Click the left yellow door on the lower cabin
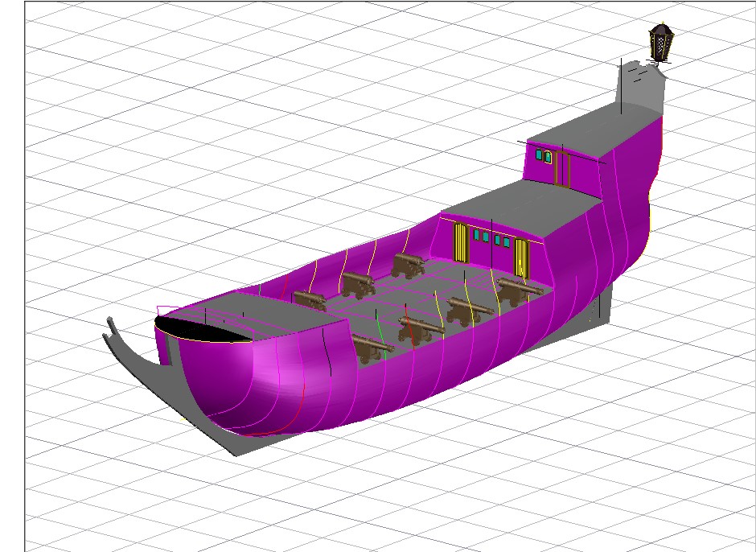Viewport: 756px width, 552px height. point(461,242)
